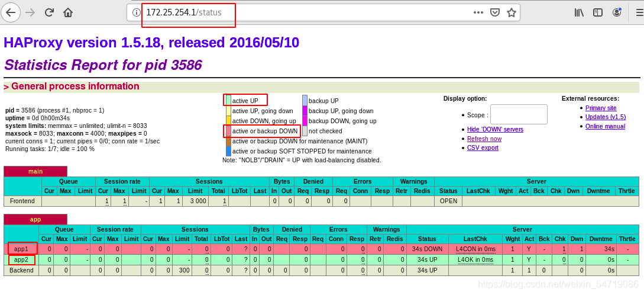
Task: Click the Display option: label
Action: [x=465, y=98]
